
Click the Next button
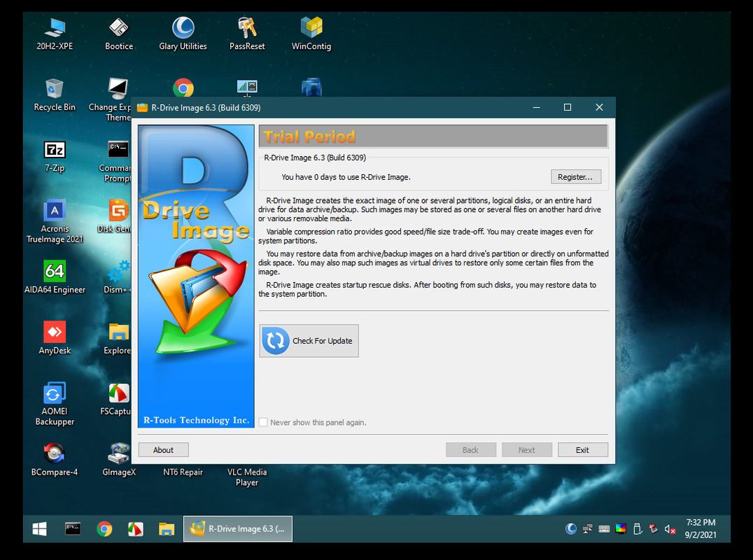527,450
